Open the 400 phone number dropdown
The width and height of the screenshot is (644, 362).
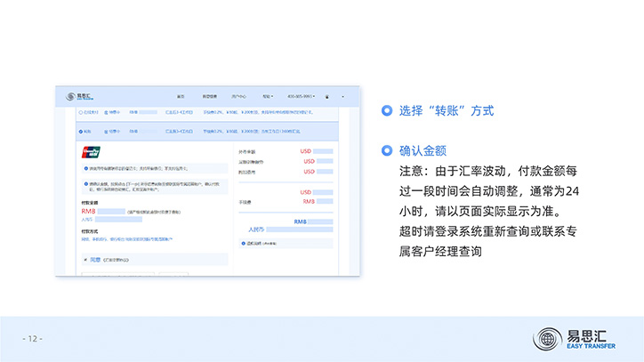point(299,95)
